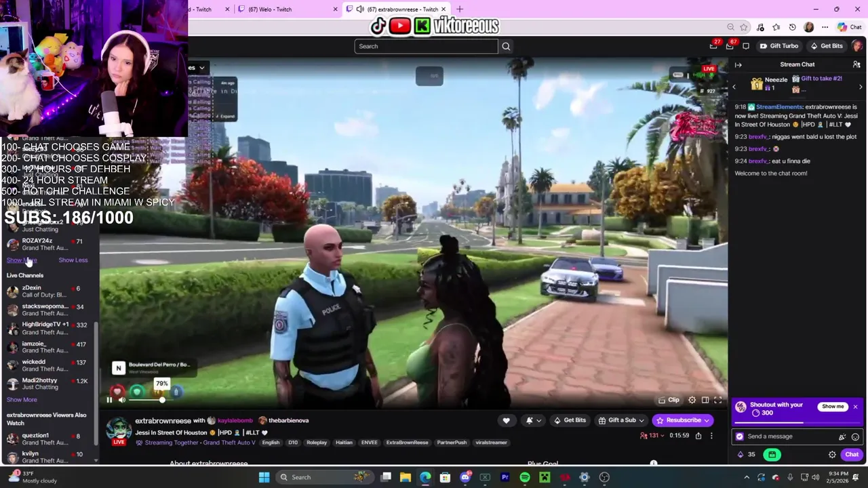Select the English tag

pos(271,443)
